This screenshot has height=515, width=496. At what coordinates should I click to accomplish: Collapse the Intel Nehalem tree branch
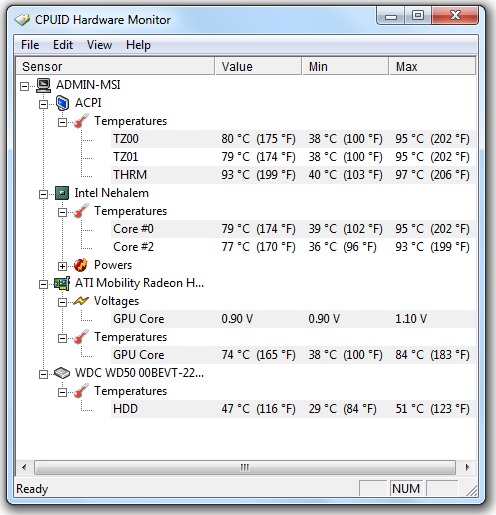click(43, 194)
